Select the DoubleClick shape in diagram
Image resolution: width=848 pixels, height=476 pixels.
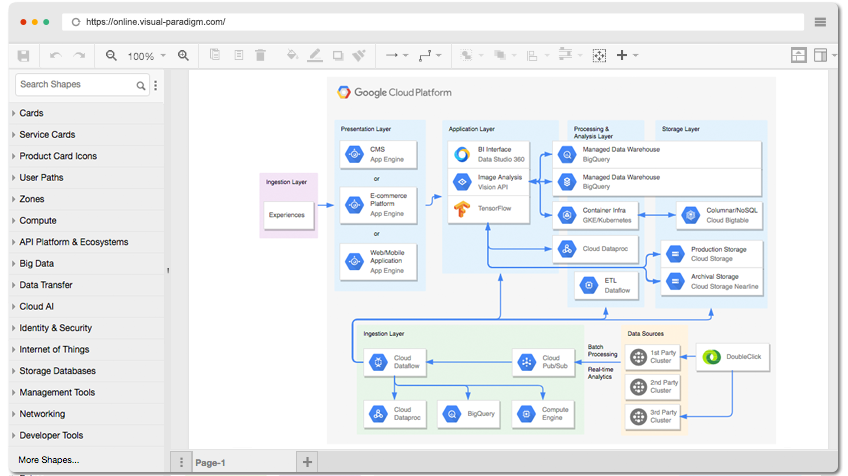(x=732, y=357)
